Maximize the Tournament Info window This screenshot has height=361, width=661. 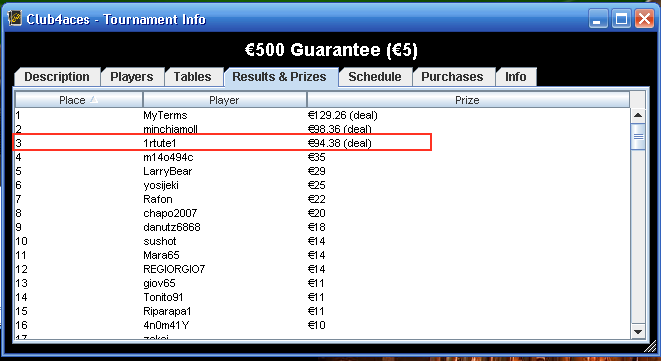tap(621, 19)
